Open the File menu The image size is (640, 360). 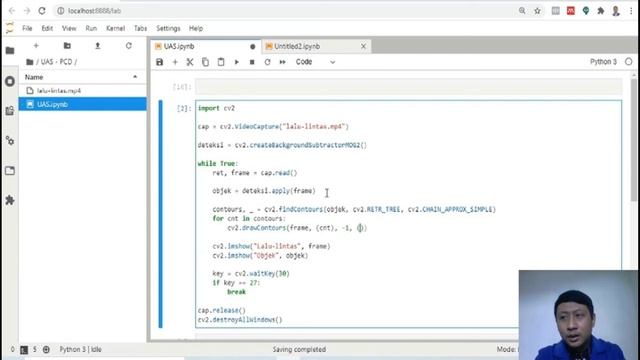click(27, 28)
